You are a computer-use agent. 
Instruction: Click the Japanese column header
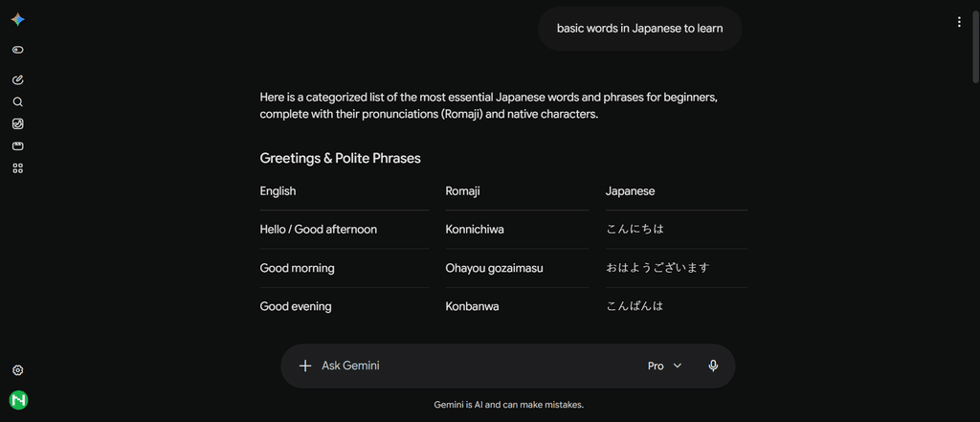(630, 191)
